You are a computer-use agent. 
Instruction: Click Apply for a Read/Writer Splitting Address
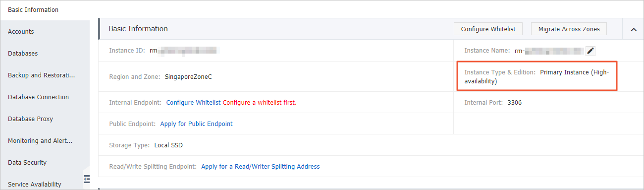click(x=261, y=167)
